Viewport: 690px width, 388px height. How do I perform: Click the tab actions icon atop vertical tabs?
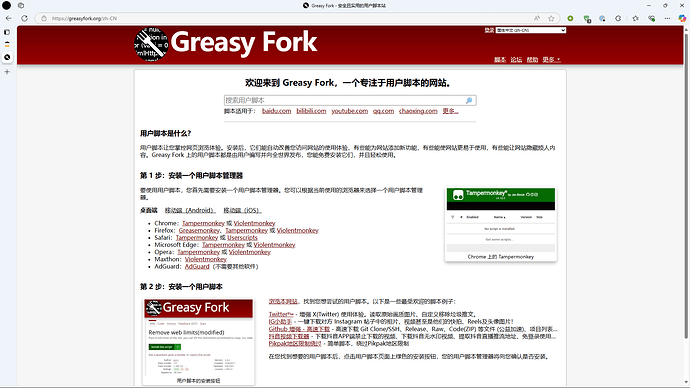click(x=7, y=32)
